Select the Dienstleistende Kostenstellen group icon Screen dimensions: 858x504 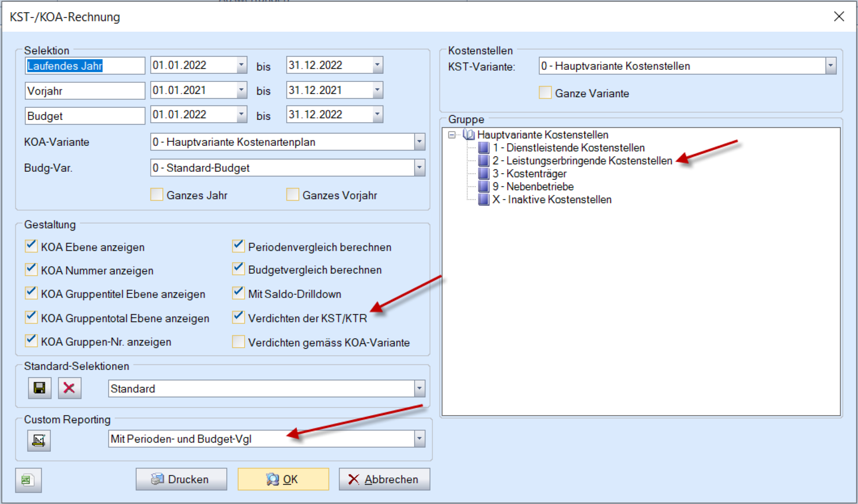pos(484,148)
